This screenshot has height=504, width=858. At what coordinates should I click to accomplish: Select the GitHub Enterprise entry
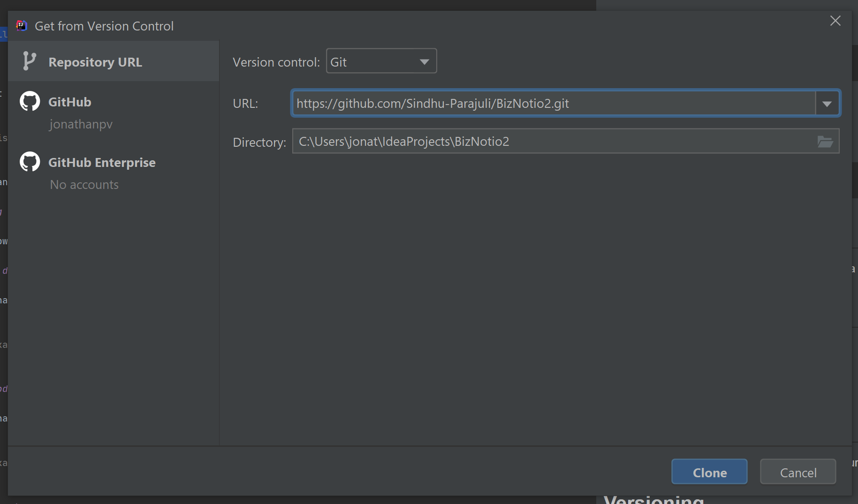click(x=114, y=172)
